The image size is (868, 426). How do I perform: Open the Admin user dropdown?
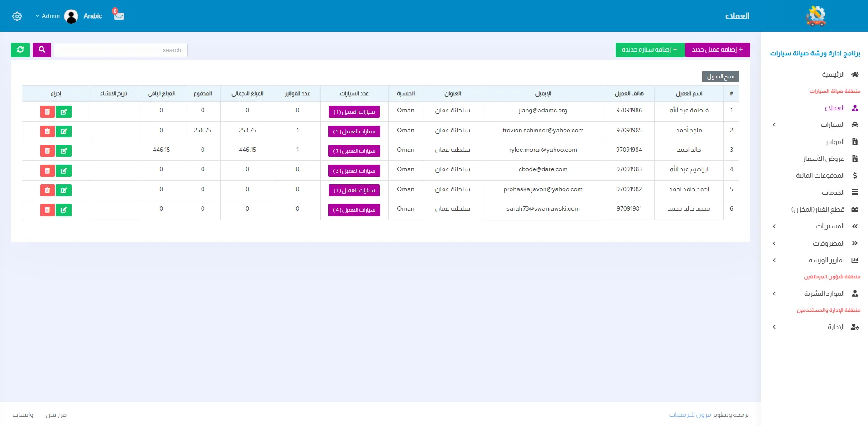point(47,16)
